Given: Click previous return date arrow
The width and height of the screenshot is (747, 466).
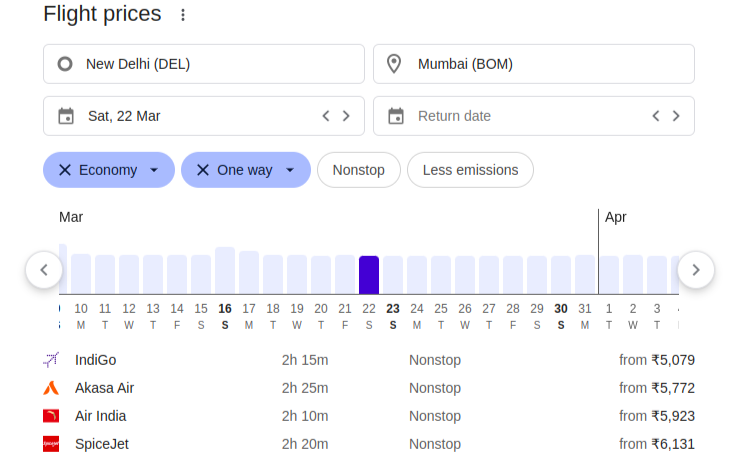Looking at the screenshot, I should tap(656, 116).
